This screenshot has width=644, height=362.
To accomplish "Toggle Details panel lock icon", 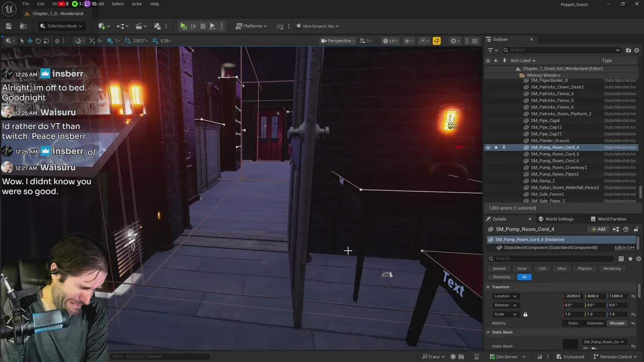I will [636, 229].
